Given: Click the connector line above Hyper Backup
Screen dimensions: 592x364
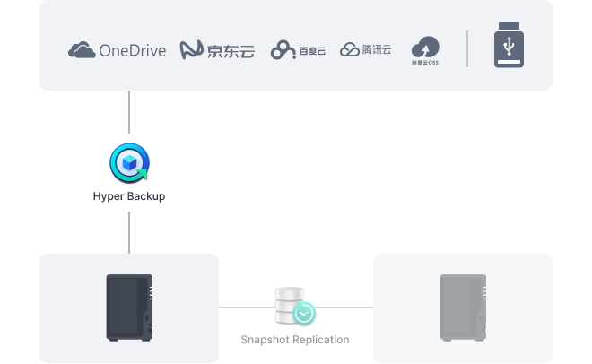Looking at the screenshot, I should [x=129, y=115].
